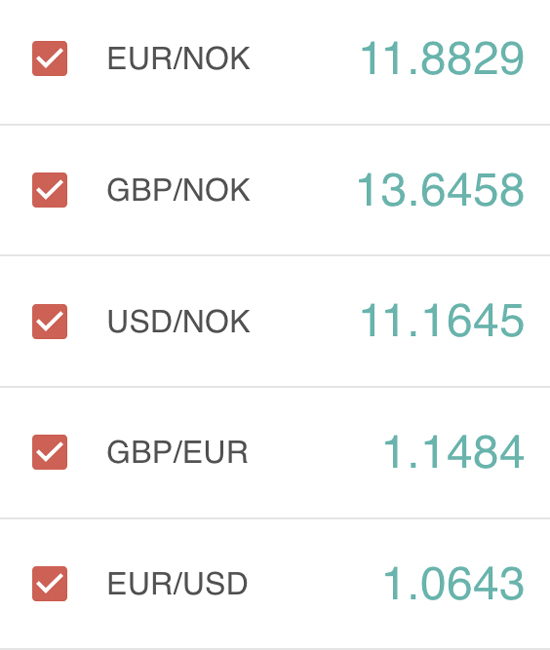
Task: Click the white checkmark next to EUR/NOK
Action: [50, 58]
